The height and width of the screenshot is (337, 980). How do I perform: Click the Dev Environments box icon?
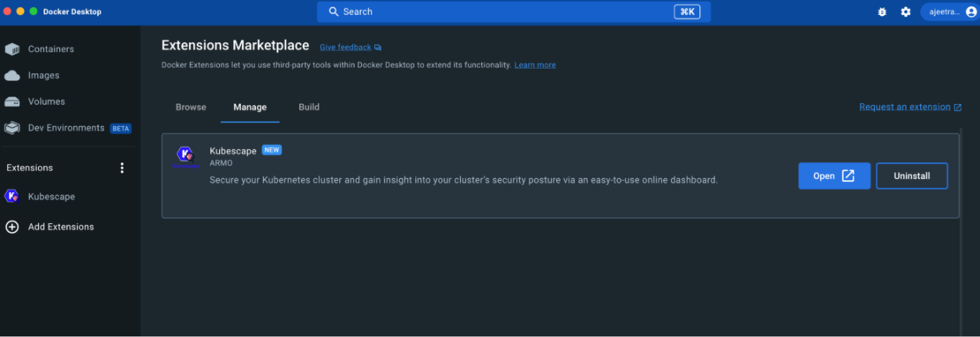[x=11, y=128]
